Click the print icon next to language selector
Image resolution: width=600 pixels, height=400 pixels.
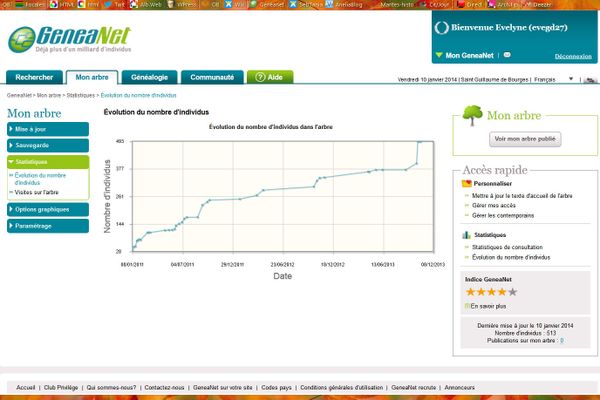click(590, 80)
